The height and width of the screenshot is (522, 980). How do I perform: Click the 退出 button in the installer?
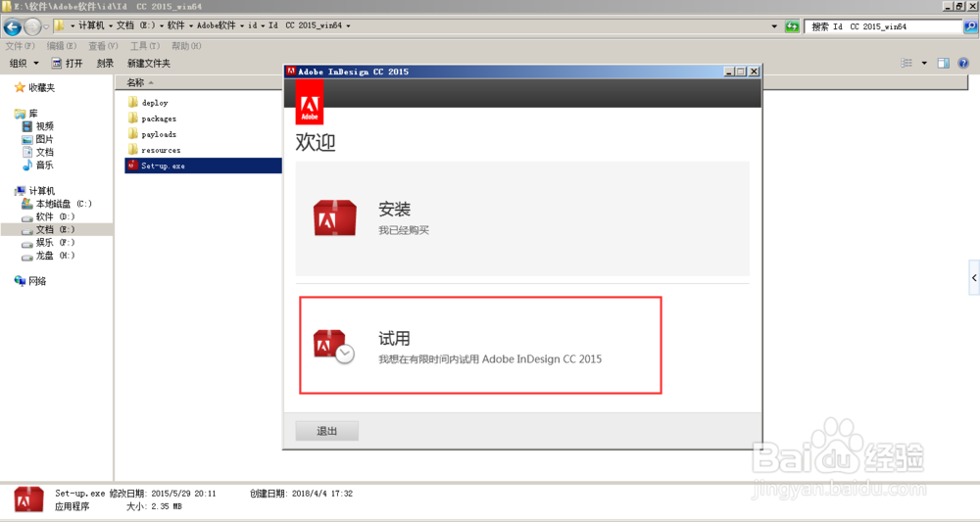point(327,431)
